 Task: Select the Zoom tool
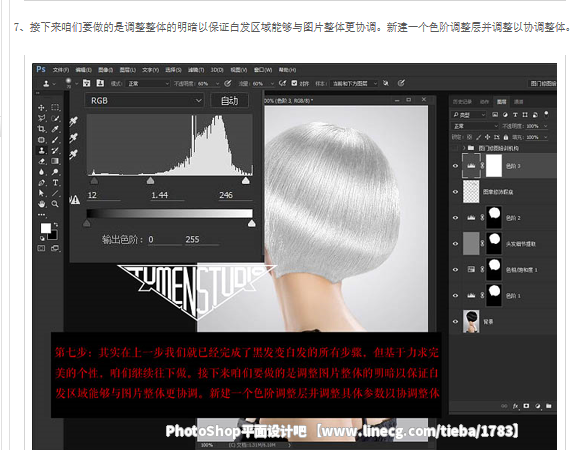tap(55, 204)
